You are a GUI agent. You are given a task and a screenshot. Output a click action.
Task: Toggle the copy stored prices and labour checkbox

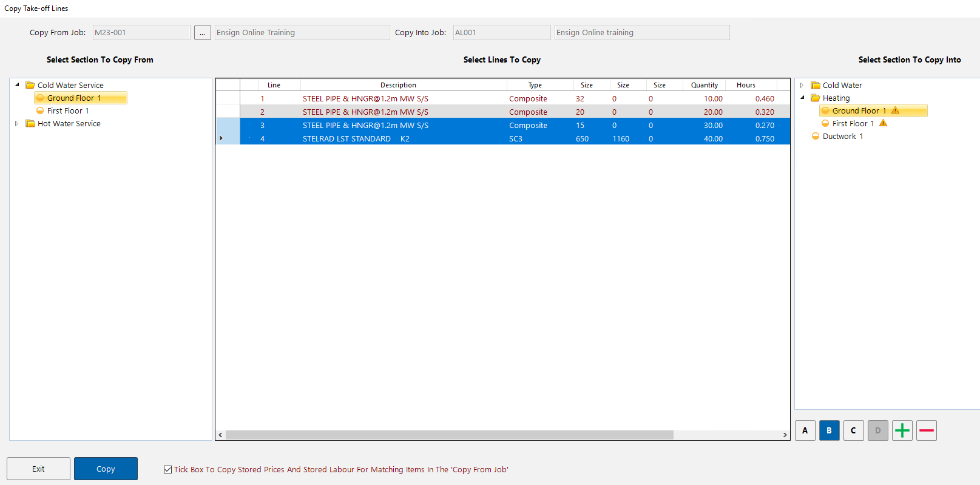coord(167,469)
